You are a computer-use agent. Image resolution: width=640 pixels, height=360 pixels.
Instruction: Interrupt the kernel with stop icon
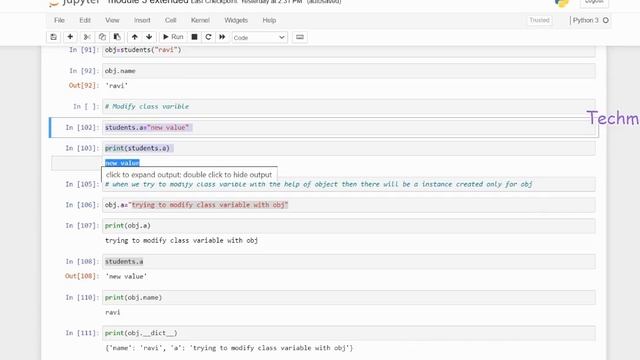[x=194, y=37]
